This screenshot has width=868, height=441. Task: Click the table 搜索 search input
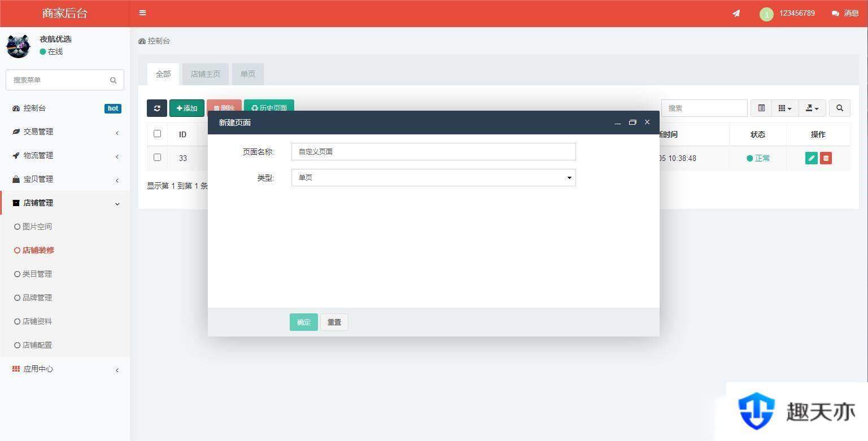704,108
